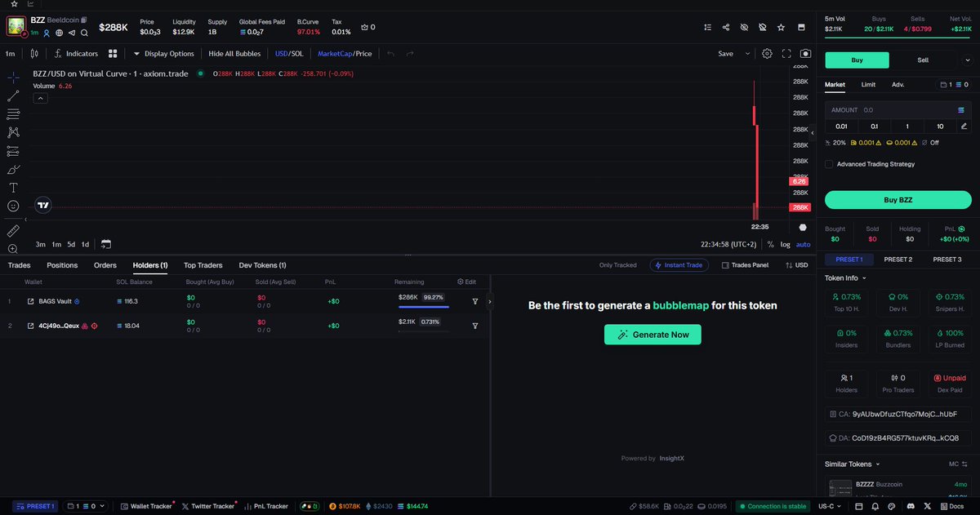The width and height of the screenshot is (980, 515).
Task: Open the token Telegram link
Action: click(72, 33)
